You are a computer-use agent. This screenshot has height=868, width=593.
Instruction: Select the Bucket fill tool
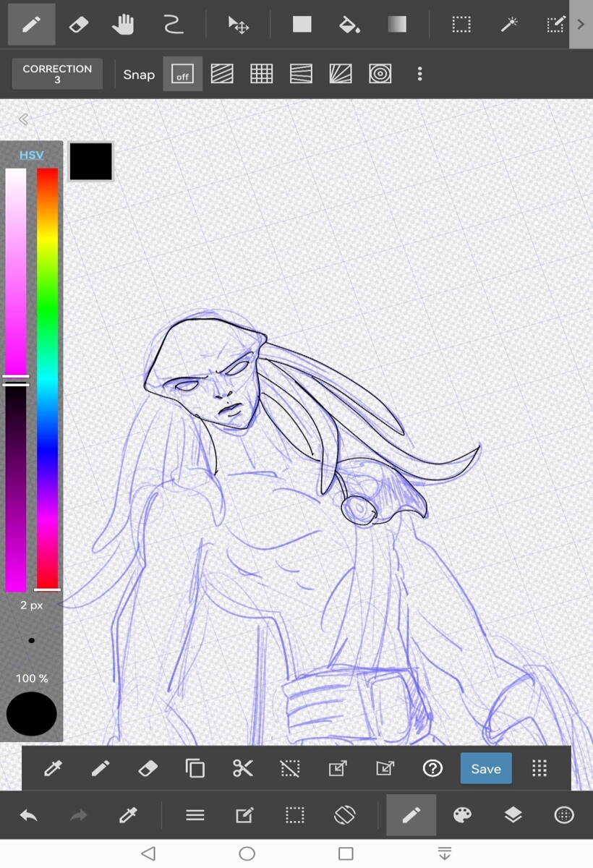click(x=349, y=25)
